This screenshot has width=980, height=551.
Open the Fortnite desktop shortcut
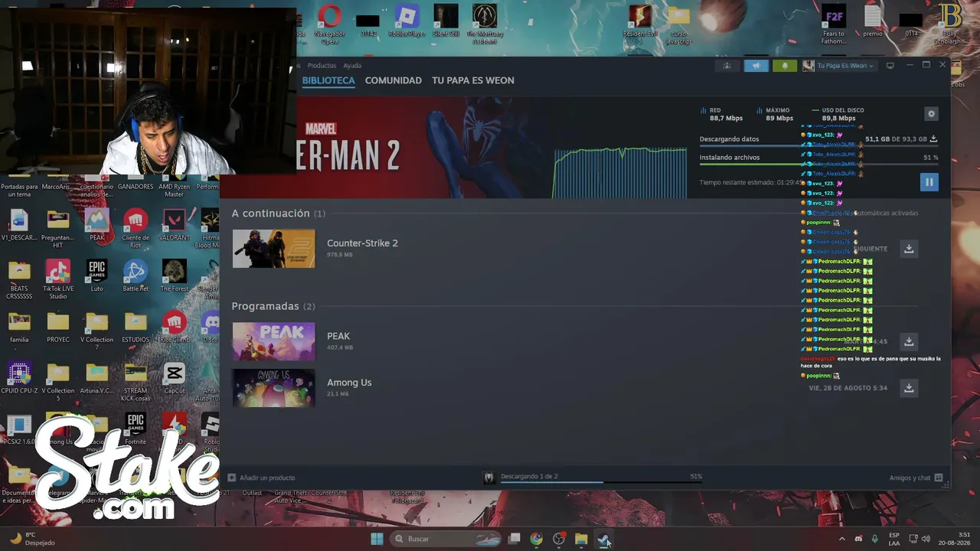(136, 429)
